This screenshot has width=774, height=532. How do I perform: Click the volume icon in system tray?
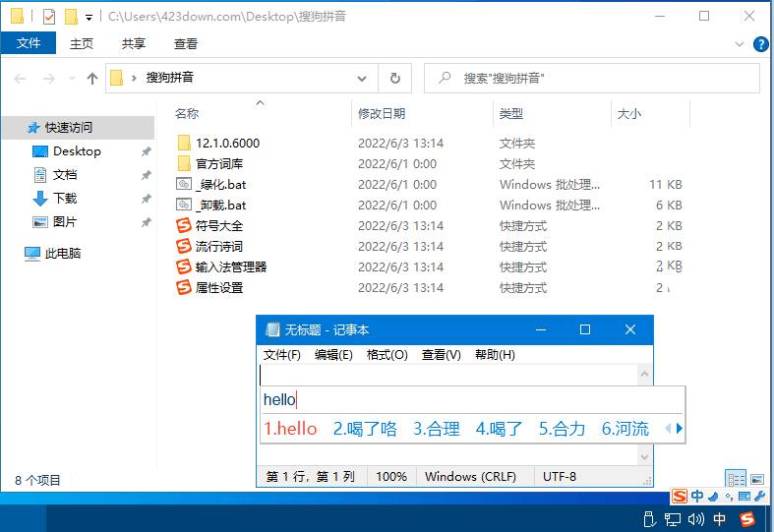coord(696,519)
